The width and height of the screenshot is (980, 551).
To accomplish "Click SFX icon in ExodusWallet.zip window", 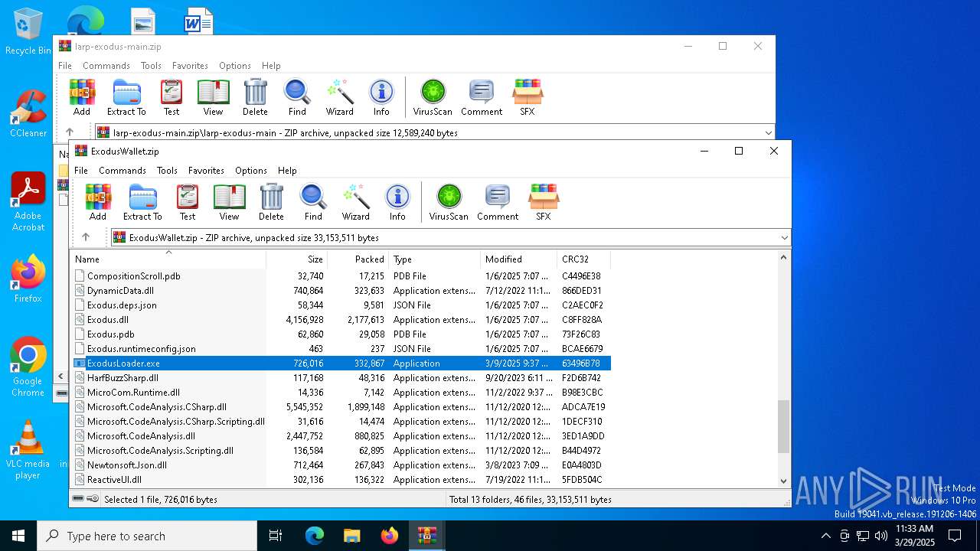I will [x=544, y=202].
